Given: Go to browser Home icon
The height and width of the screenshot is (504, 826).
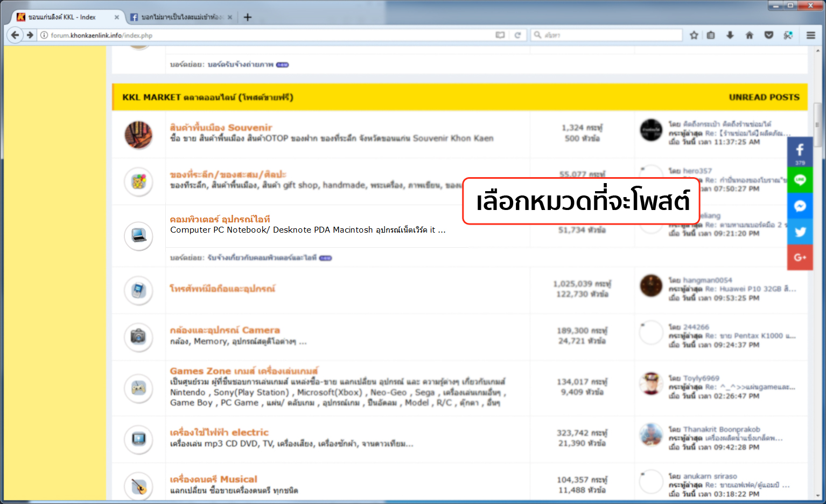Looking at the screenshot, I should 750,35.
